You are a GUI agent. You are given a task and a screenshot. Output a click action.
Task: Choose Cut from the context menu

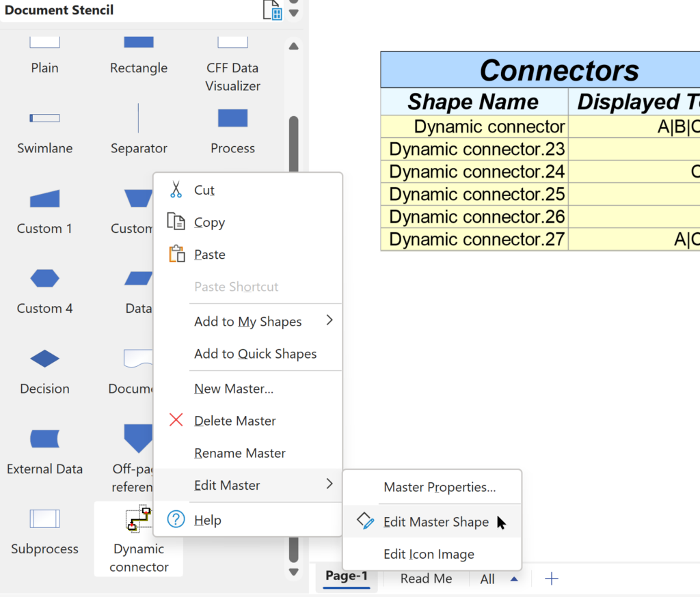(x=205, y=190)
